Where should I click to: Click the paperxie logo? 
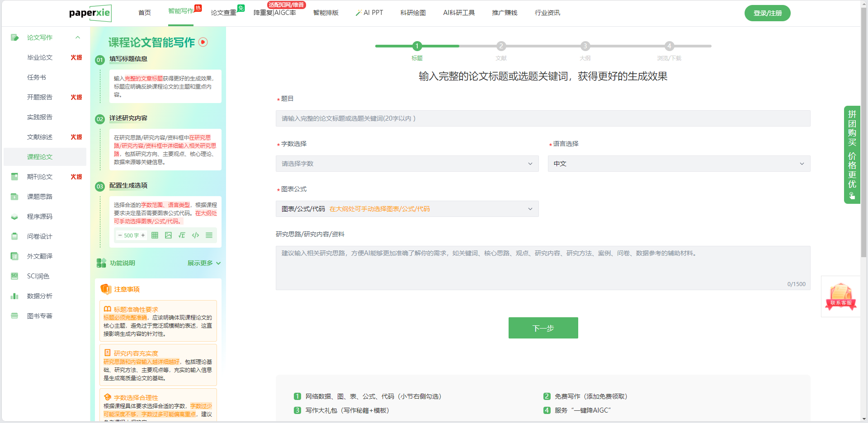[90, 13]
